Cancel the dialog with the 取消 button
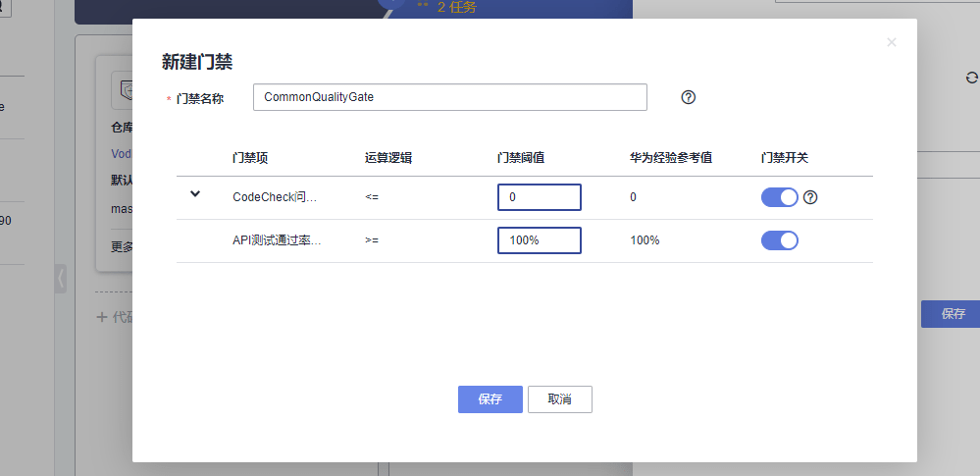Screen dimensions: 980x476 (560, 399)
